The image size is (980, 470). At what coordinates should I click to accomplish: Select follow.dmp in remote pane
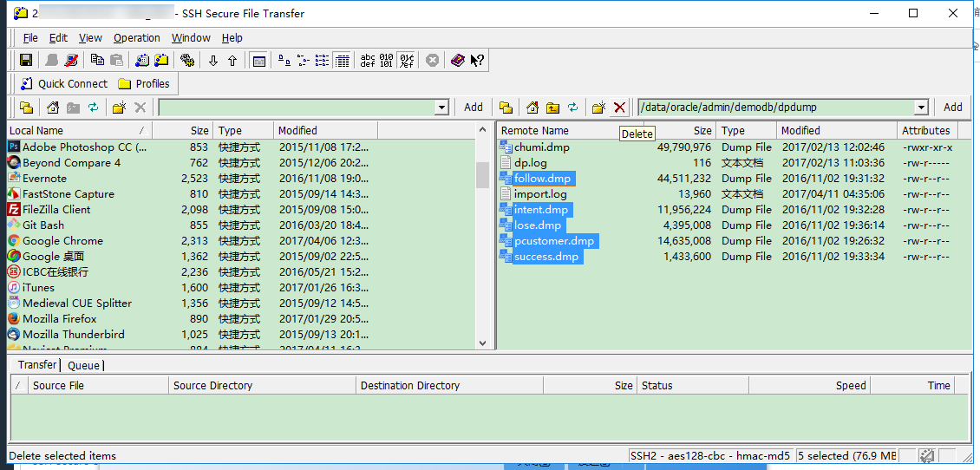pos(542,179)
